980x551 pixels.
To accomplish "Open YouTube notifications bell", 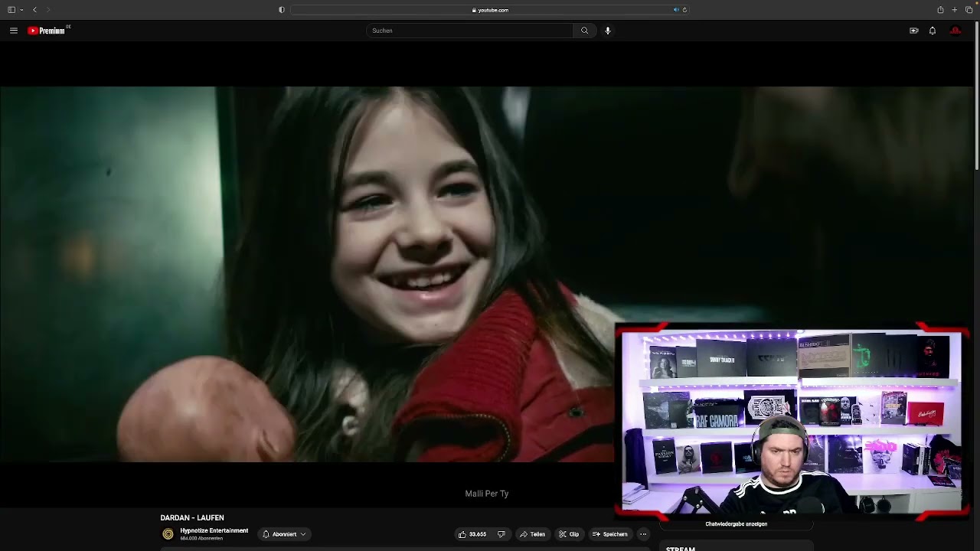I will pyautogui.click(x=933, y=31).
